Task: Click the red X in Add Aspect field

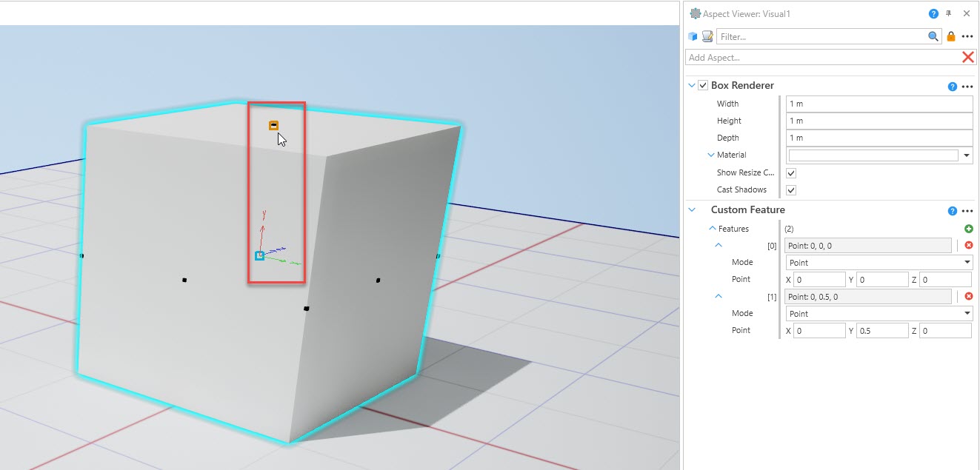Action: point(967,57)
